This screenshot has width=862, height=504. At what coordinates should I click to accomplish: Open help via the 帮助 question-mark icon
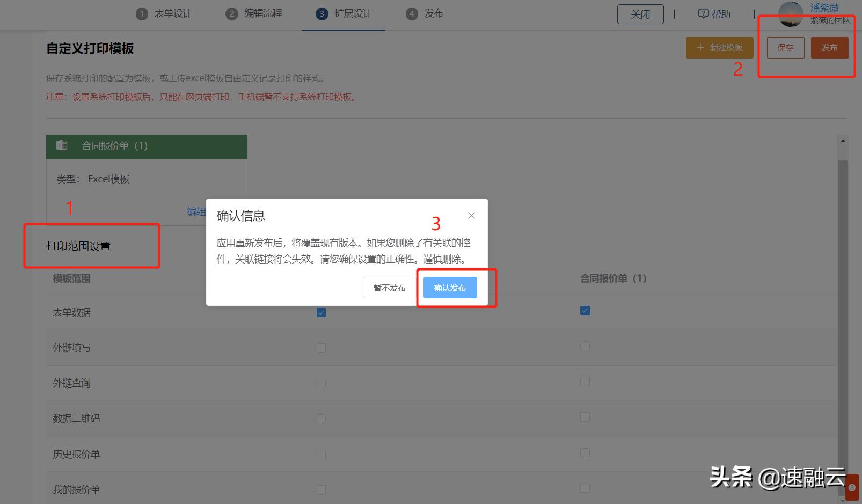[704, 13]
